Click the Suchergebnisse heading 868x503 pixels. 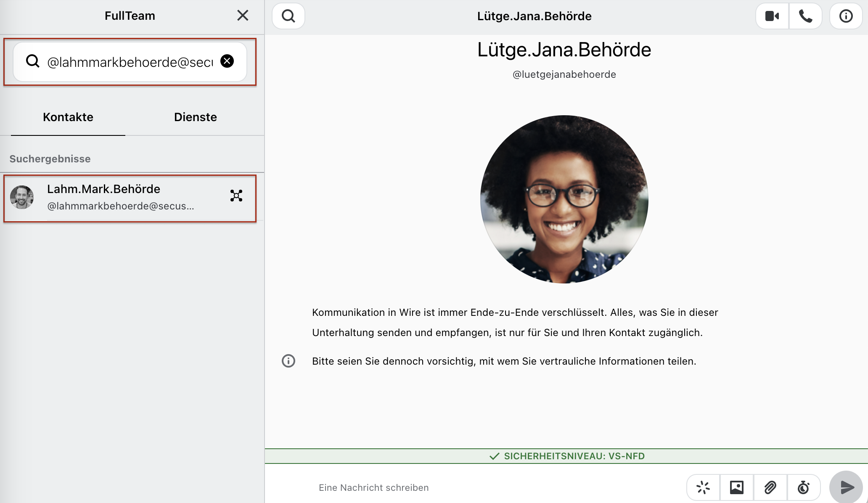(50, 159)
